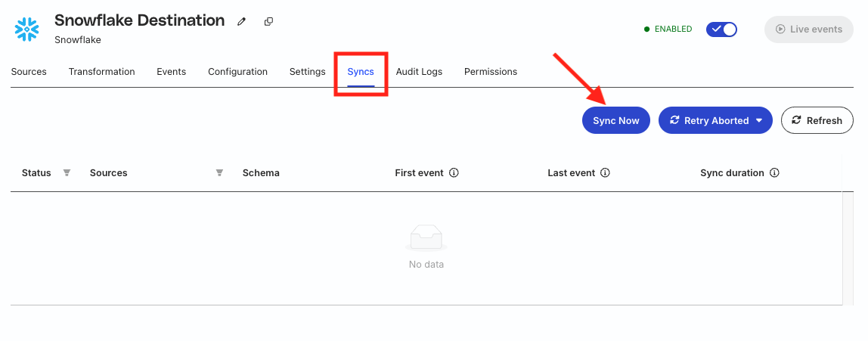Switch to the Audit Logs tab

coord(419,72)
